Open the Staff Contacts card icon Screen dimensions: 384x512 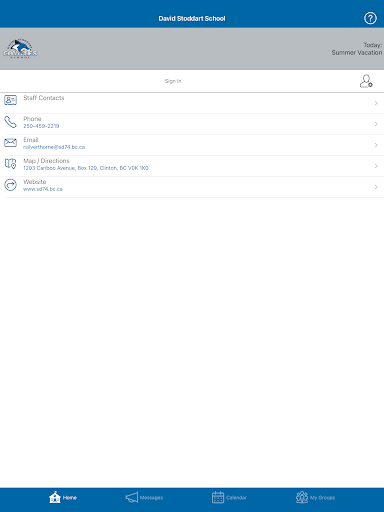[x=10, y=100]
